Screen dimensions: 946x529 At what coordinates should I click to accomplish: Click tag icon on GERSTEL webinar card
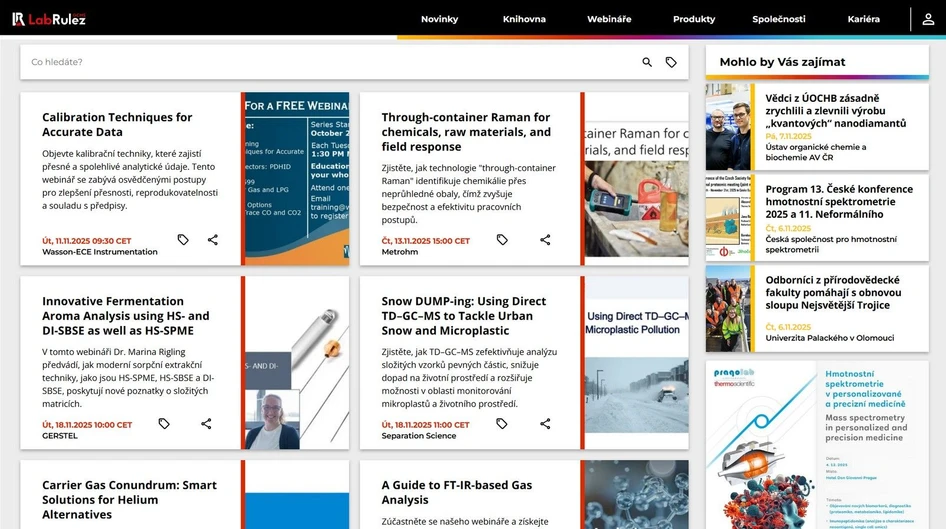pos(164,424)
